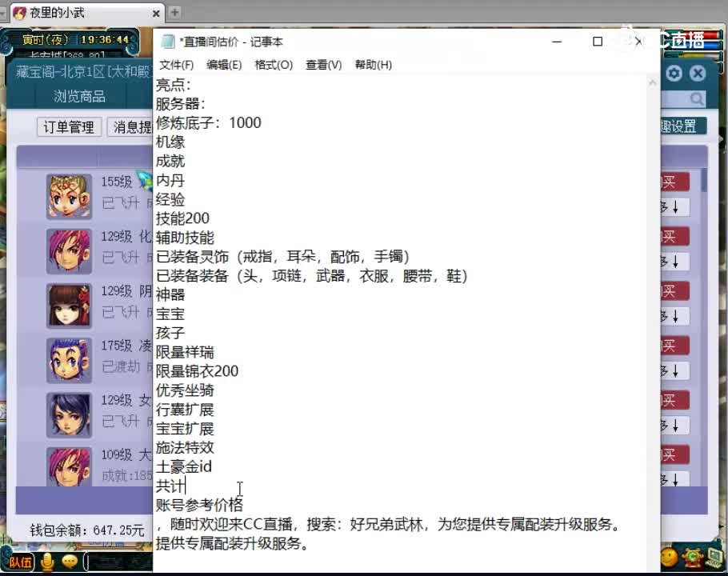Screen dimensions: 728x576
Task: Click the red buy button in 129级 化 row
Action: (x=675, y=237)
